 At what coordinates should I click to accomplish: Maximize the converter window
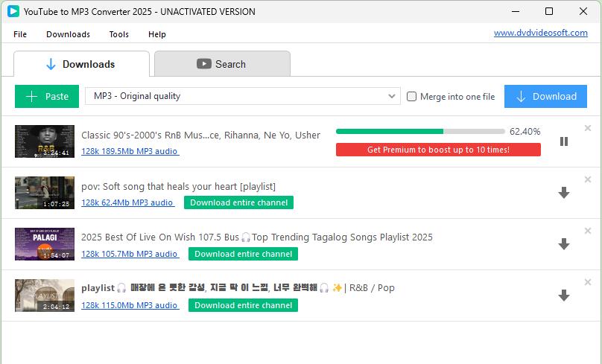(549, 11)
